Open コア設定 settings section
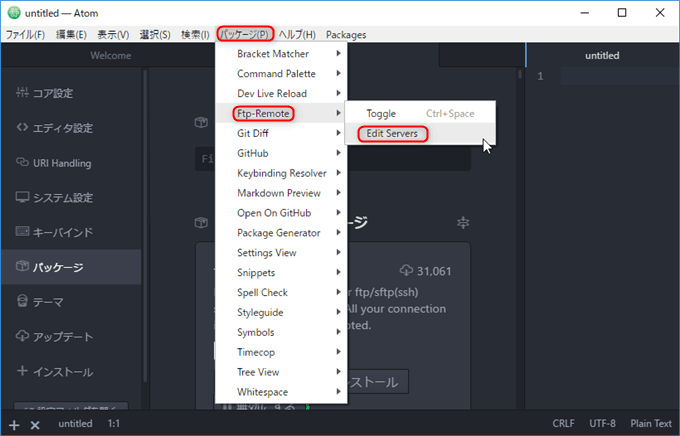680x436 pixels. (x=72, y=93)
